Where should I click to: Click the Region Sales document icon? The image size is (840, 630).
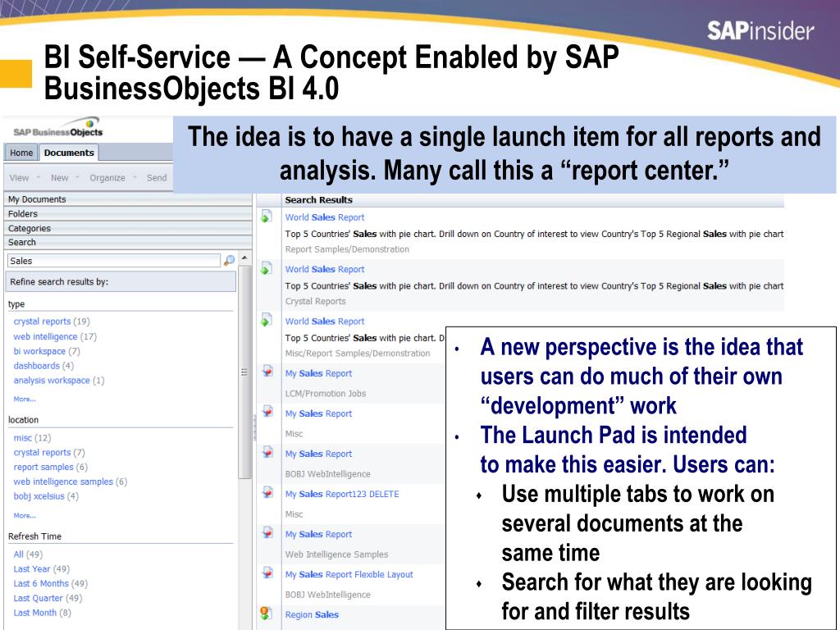(x=266, y=613)
